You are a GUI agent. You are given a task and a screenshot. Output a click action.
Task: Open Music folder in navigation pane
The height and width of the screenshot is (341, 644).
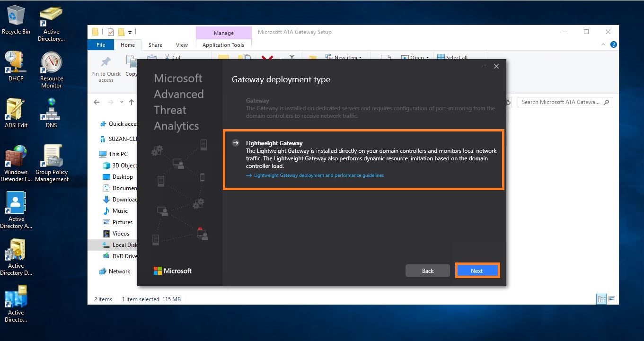pos(115,211)
